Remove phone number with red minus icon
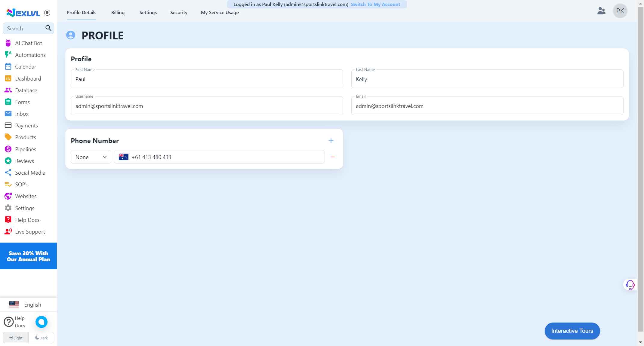The height and width of the screenshot is (346, 644). (333, 157)
